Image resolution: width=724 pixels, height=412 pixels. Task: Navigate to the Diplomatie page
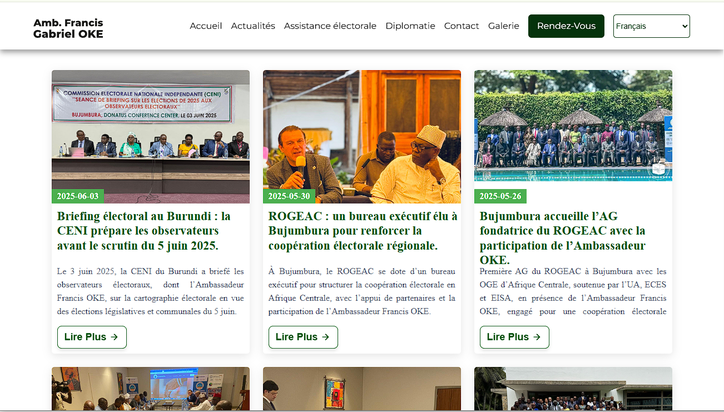410,26
